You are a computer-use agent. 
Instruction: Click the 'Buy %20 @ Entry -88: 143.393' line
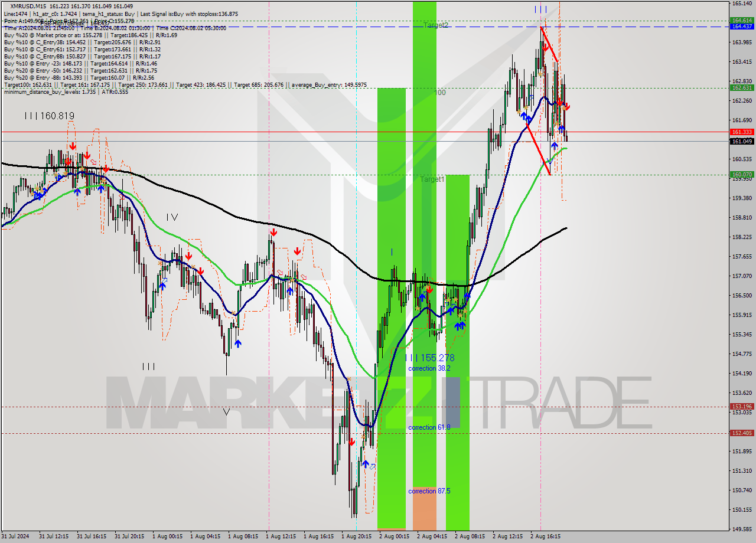(x=79, y=77)
